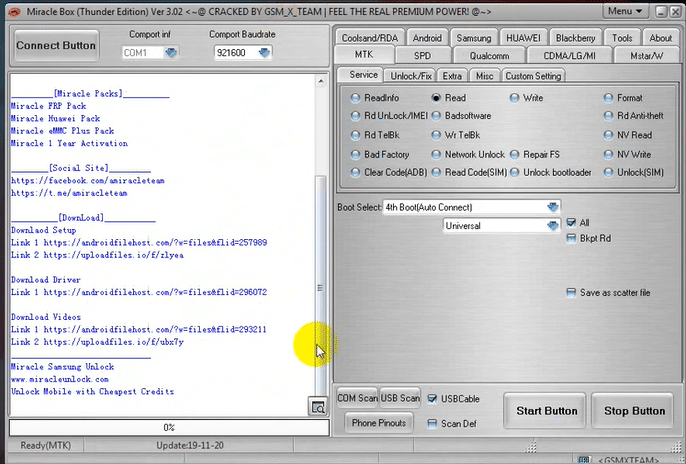Screen dimensions: 686x464
Task: Uncheck the All checkbox
Action: pyautogui.click(x=571, y=223)
